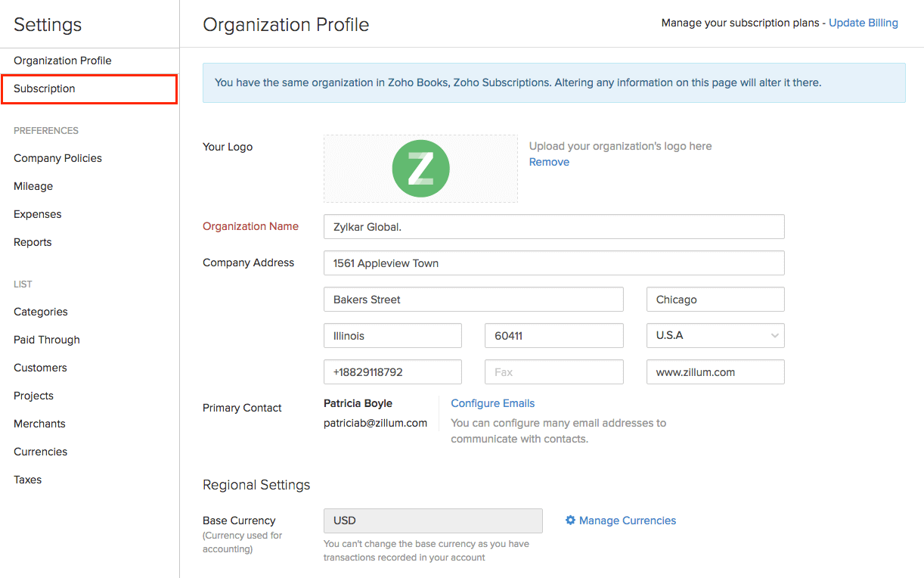Click the Organization Name input field
Screen dimensions: 924x578
(553, 227)
